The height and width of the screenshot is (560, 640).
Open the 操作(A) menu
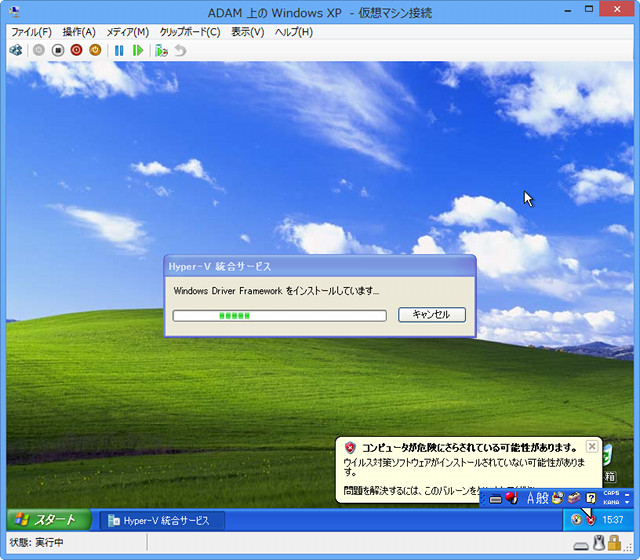[79, 32]
